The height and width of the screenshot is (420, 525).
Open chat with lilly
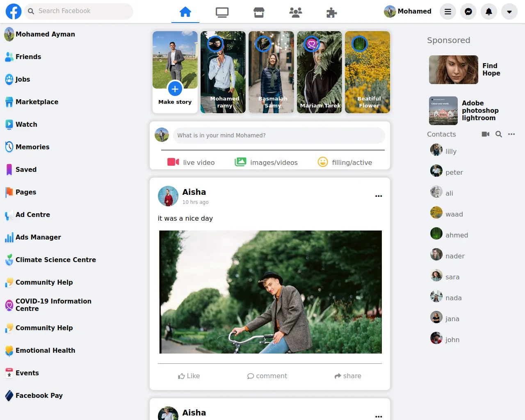coord(444,151)
